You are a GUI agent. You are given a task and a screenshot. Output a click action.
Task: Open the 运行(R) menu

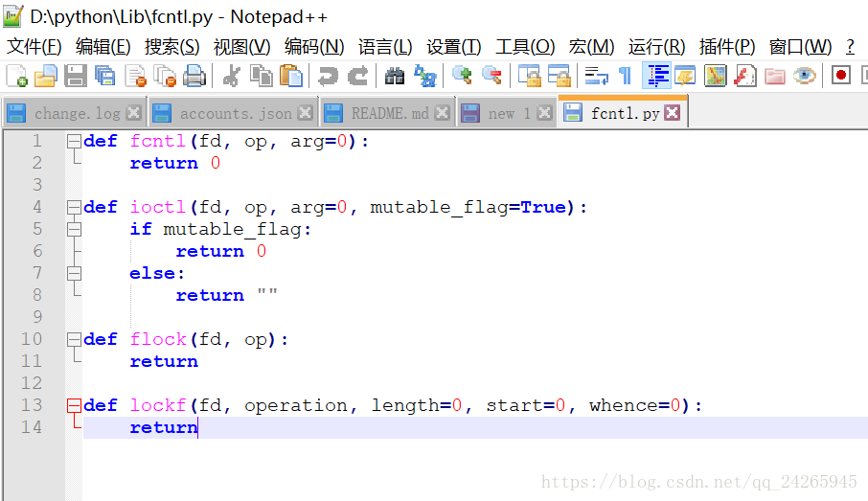656,47
